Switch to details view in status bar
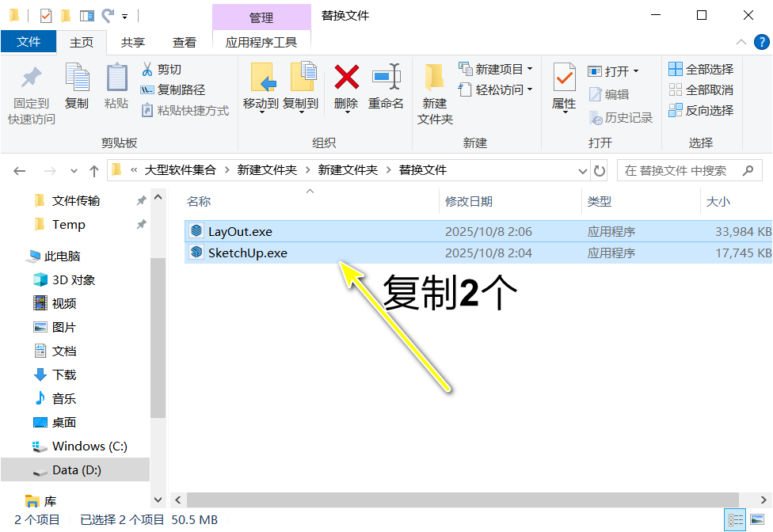The width and height of the screenshot is (773, 532). pos(735,519)
